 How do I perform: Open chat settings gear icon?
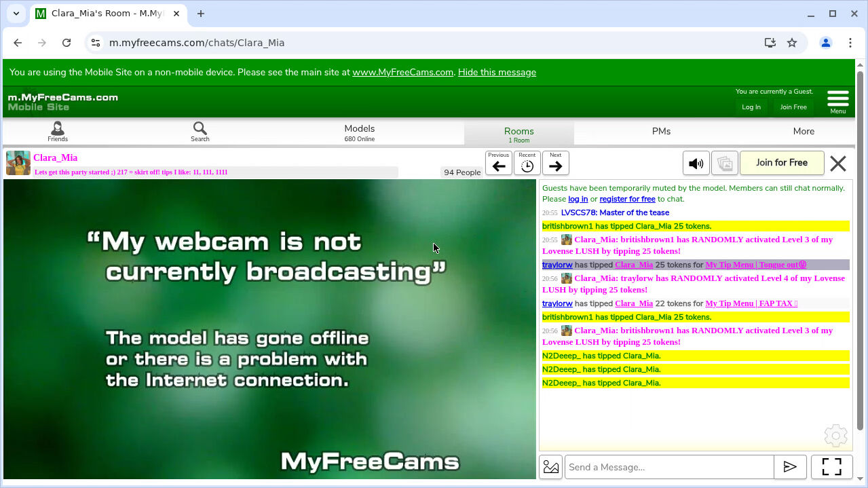[x=835, y=436]
